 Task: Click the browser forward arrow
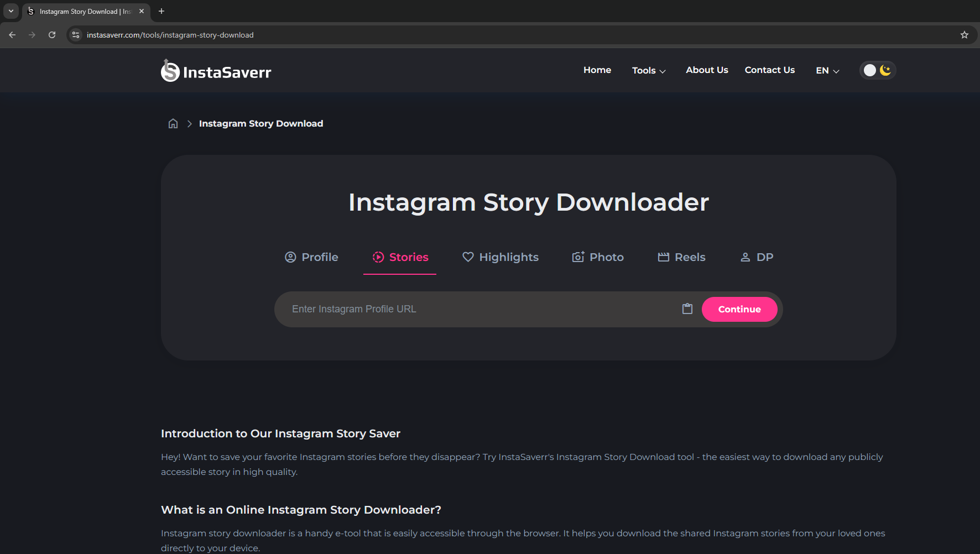tap(32, 35)
